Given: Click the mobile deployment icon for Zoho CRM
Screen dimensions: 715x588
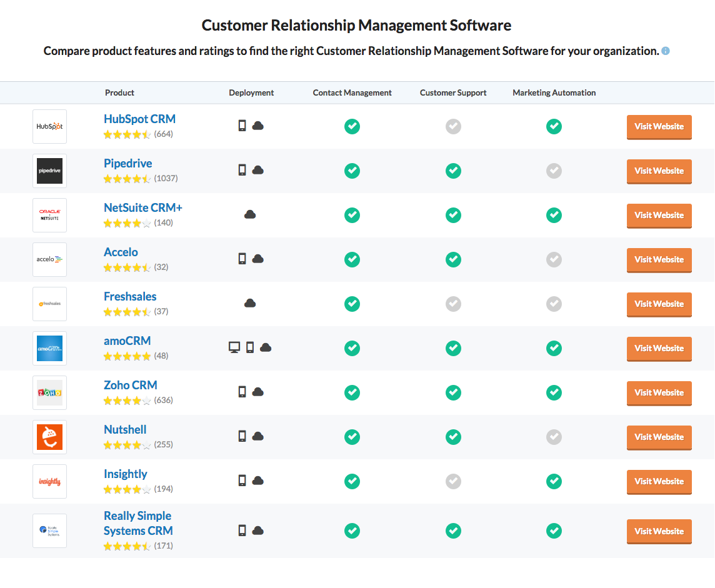Looking at the screenshot, I should [242, 392].
